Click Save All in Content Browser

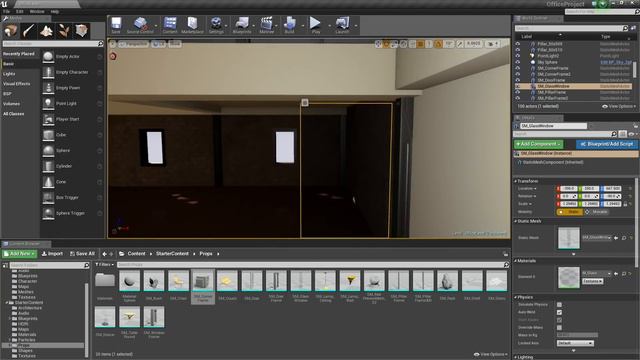coord(82,253)
